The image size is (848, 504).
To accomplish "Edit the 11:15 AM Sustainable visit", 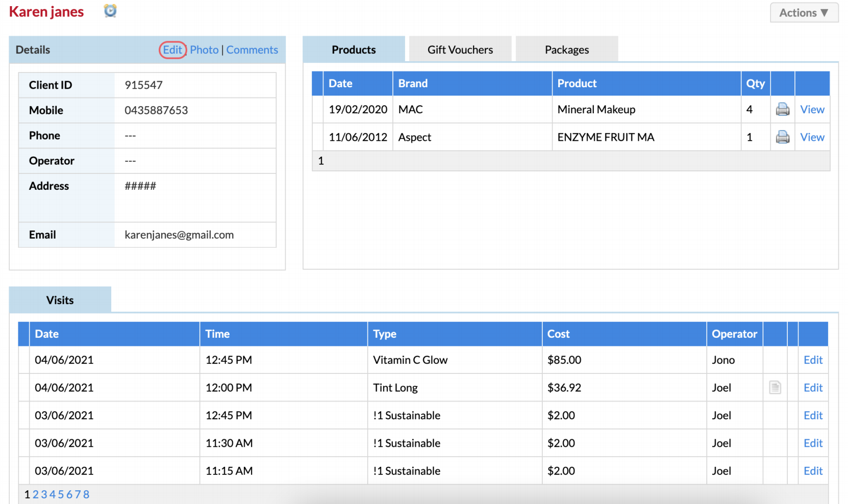I will pyautogui.click(x=813, y=470).
